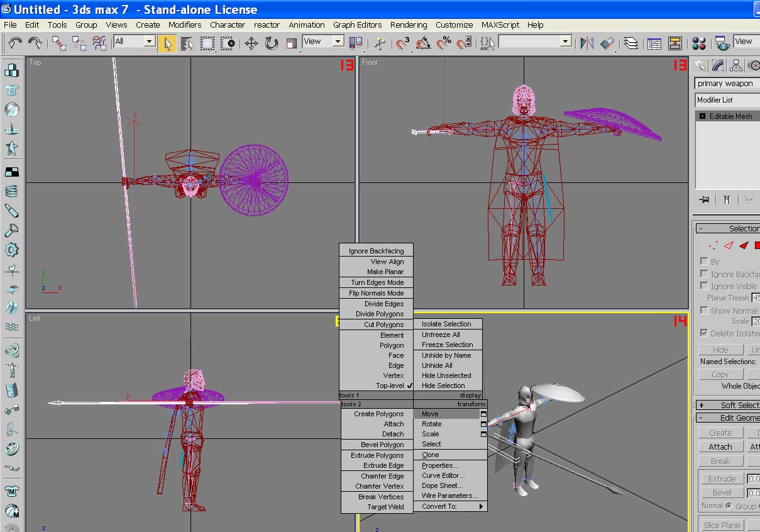Select the Vertex sub-object dots icon
This screenshot has height=532, width=760.
[x=713, y=245]
